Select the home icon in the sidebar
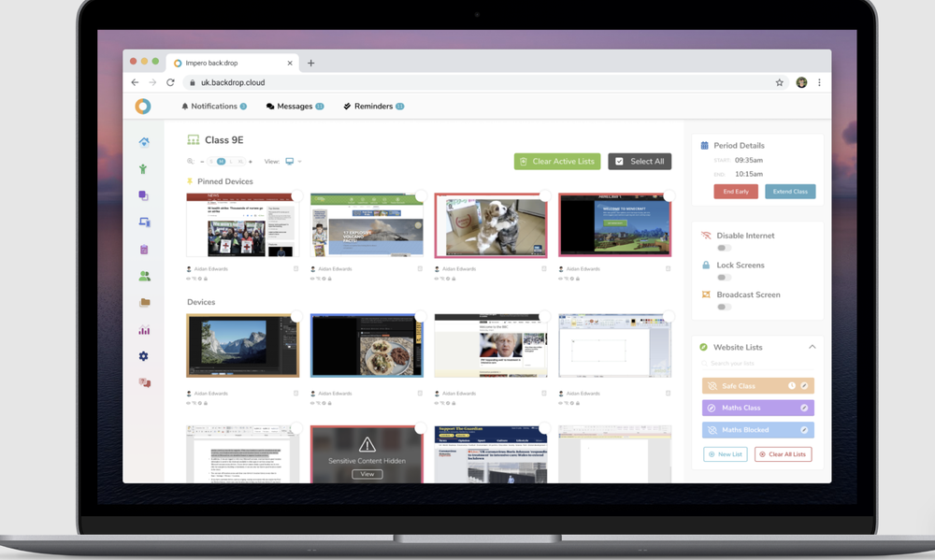This screenshot has height=560, width=935. 144,140
